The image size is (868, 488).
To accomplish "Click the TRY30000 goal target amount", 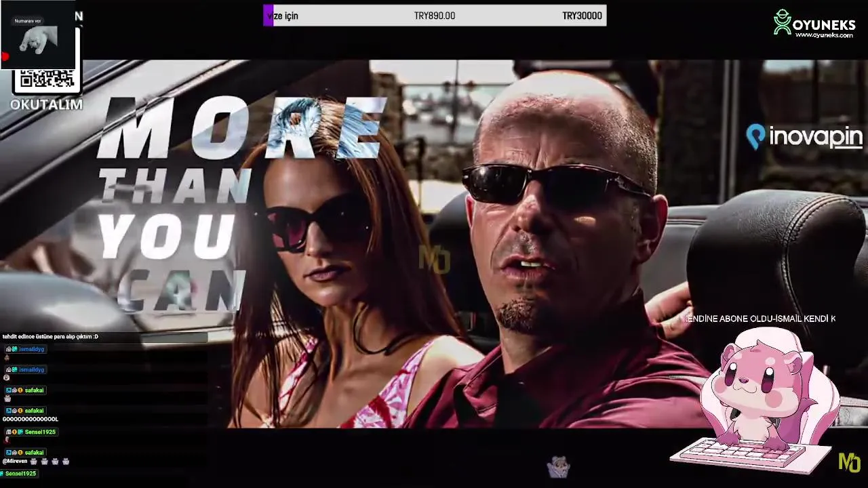I will [582, 16].
